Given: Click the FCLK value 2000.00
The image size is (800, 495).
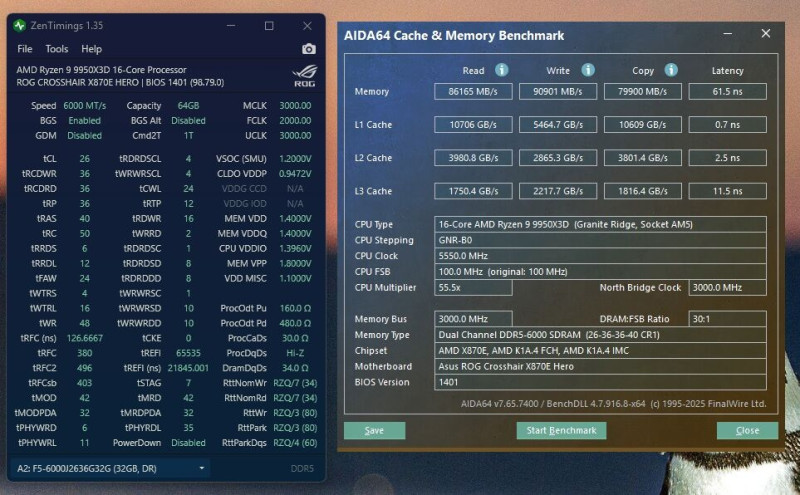Looking at the screenshot, I should (x=295, y=120).
